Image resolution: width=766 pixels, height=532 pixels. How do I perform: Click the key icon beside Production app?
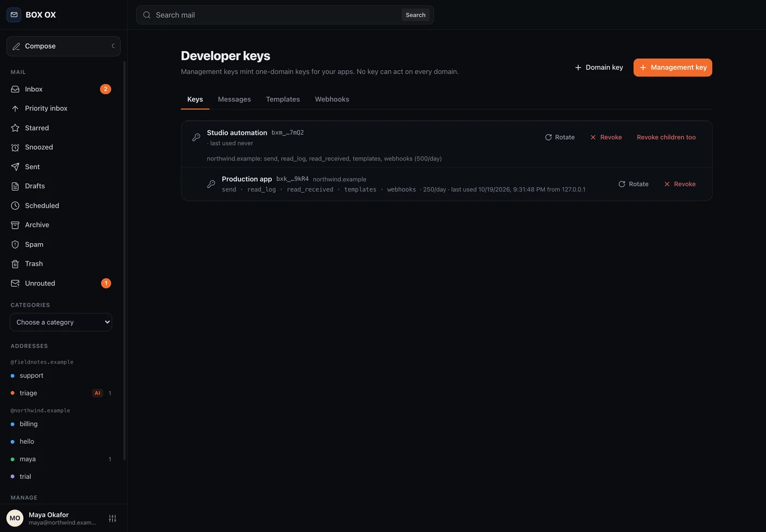coord(211,184)
